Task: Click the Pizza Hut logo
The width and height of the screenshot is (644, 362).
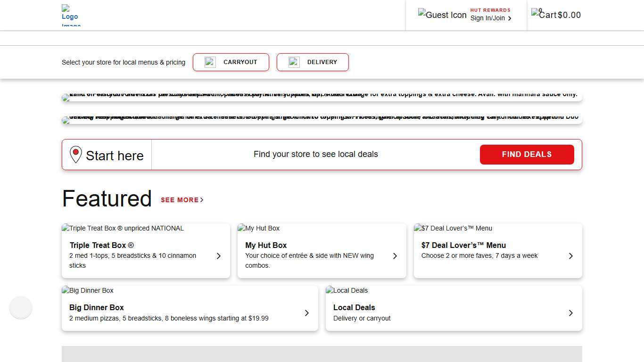Action: 70,15
